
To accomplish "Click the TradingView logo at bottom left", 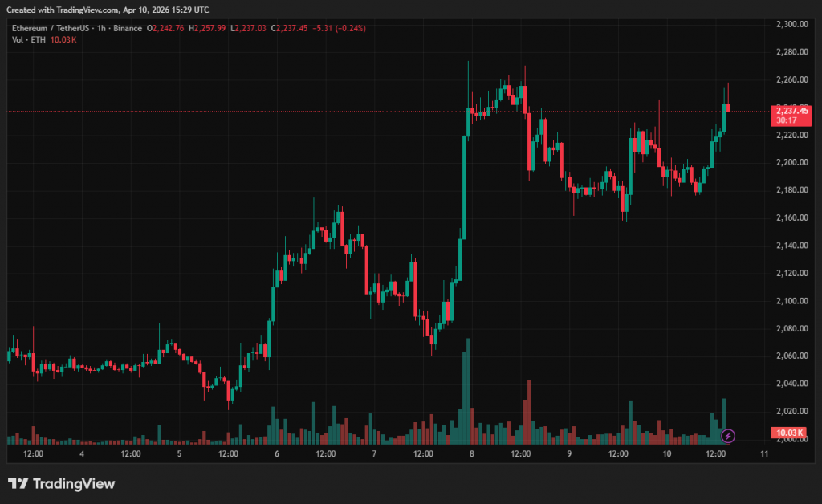I will [62, 484].
